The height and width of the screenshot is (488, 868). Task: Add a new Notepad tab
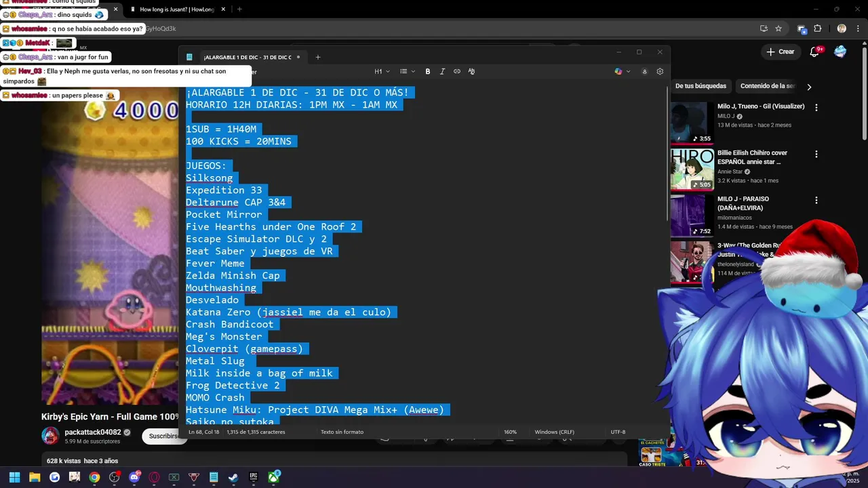(x=318, y=57)
